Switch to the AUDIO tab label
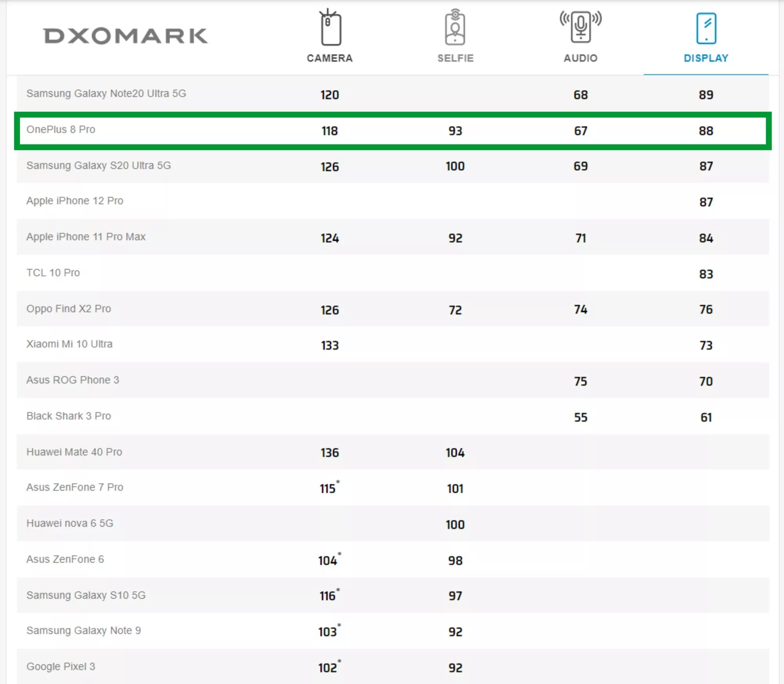The height and width of the screenshot is (684, 784). (581, 58)
